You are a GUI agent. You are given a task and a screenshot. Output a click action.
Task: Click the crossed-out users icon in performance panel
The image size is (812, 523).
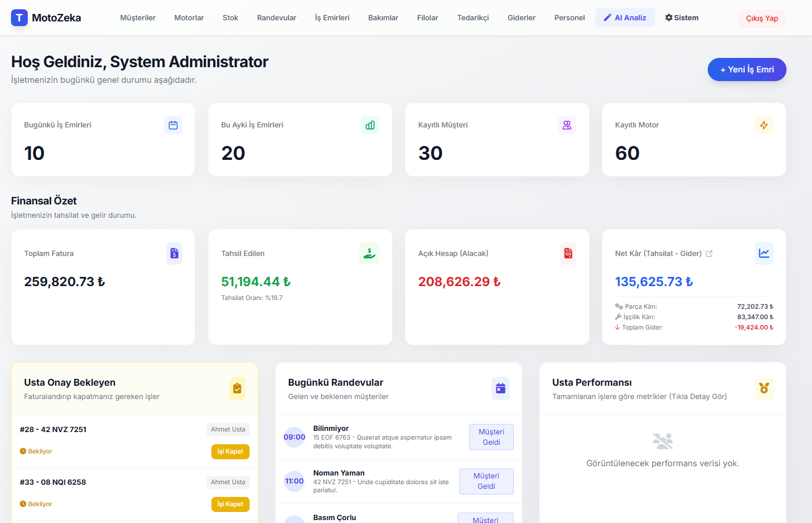click(x=663, y=441)
